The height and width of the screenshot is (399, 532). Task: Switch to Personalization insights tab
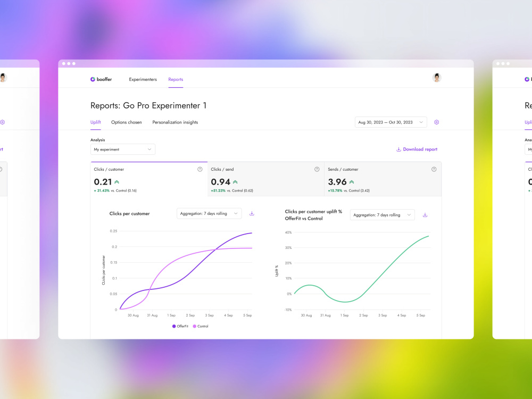click(175, 122)
